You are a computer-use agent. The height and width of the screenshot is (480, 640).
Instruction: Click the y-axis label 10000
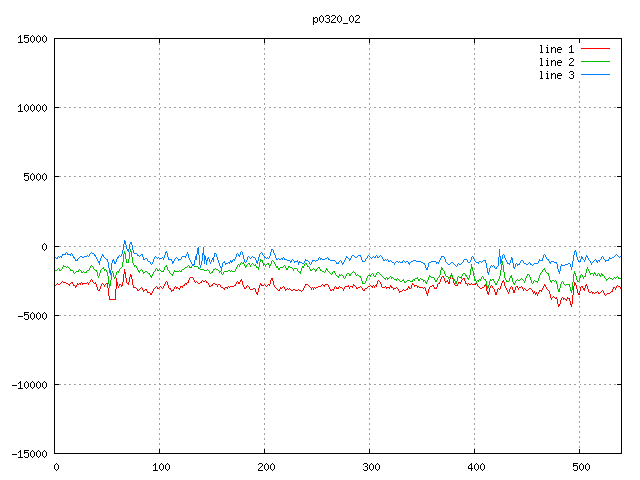click(32, 108)
